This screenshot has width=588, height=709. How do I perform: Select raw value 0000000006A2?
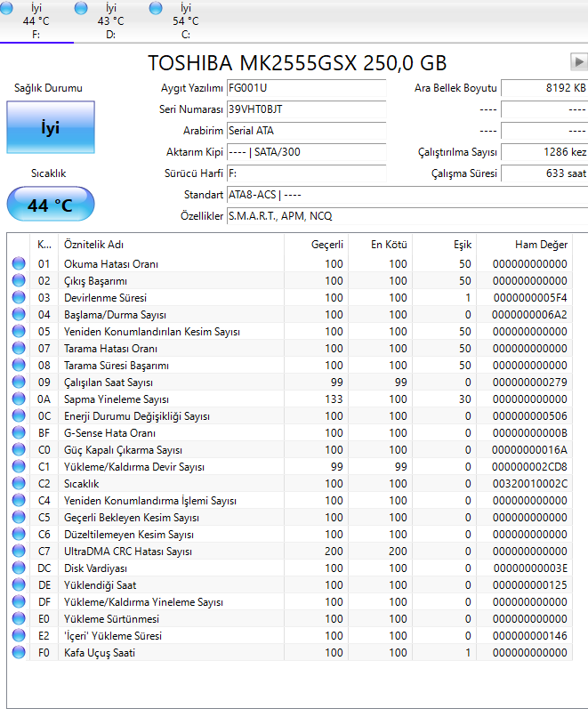(529, 315)
